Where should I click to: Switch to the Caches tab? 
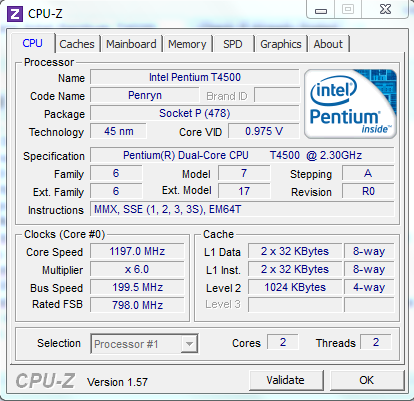coord(77,44)
